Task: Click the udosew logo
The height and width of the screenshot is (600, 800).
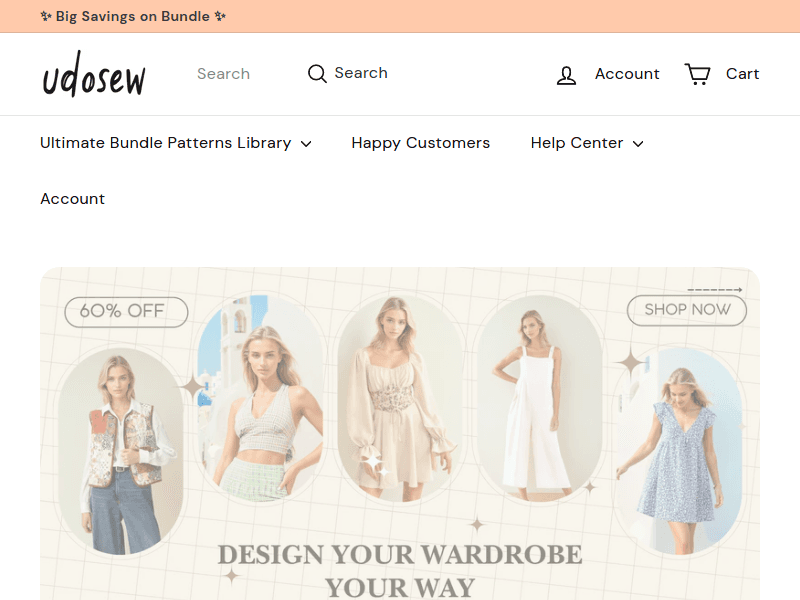Action: point(94,74)
